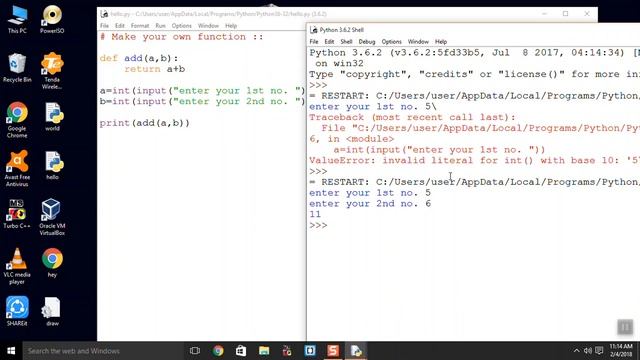This screenshot has height=360, width=640.
Task: Open Oracle VM VirtualBox shortcut
Action: [x=52, y=217]
